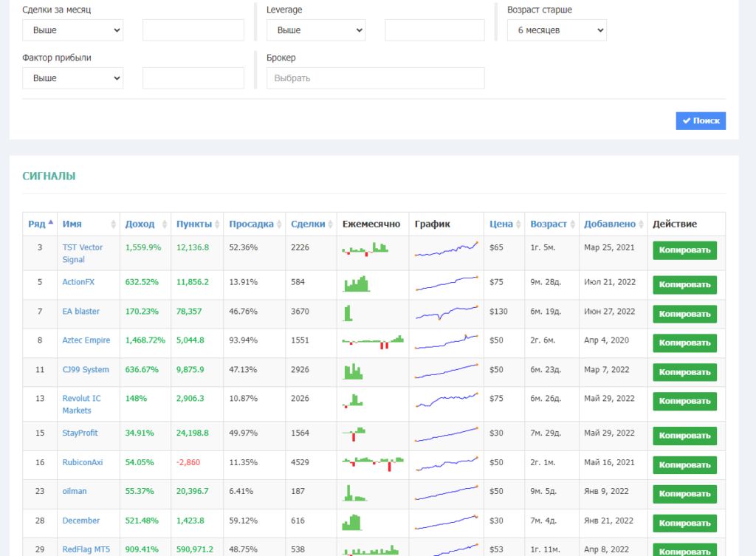Click the Брокер selection input field
The height and width of the screenshot is (556, 756).
(375, 78)
